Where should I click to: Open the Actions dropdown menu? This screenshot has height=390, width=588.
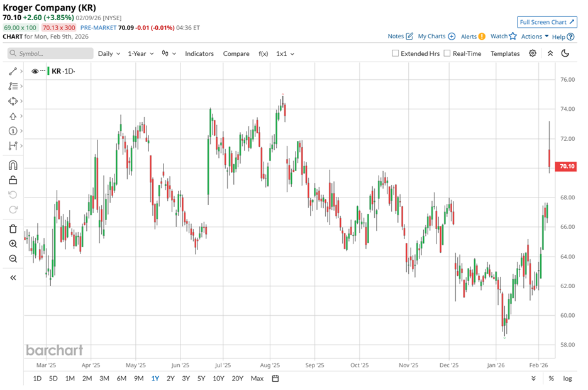(x=535, y=36)
